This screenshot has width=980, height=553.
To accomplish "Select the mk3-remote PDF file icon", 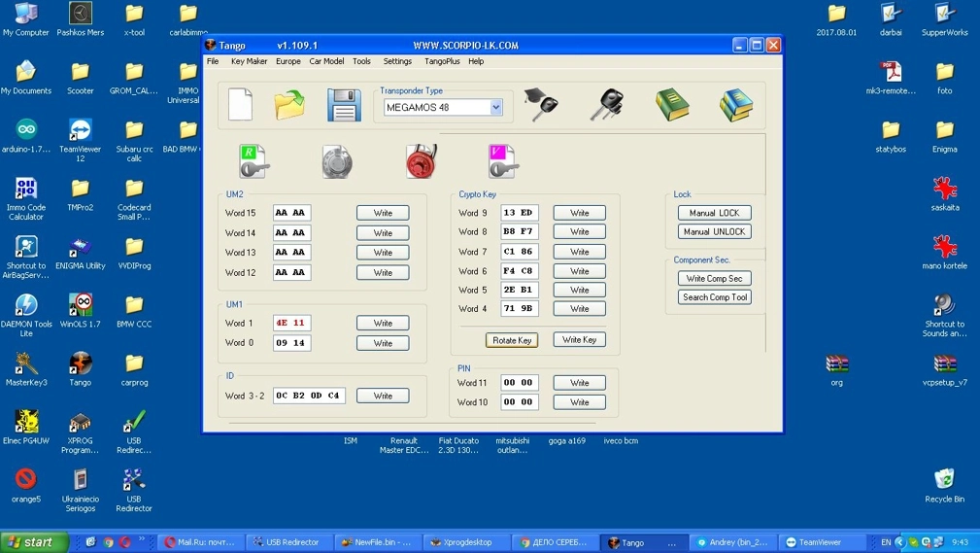I will (x=891, y=78).
